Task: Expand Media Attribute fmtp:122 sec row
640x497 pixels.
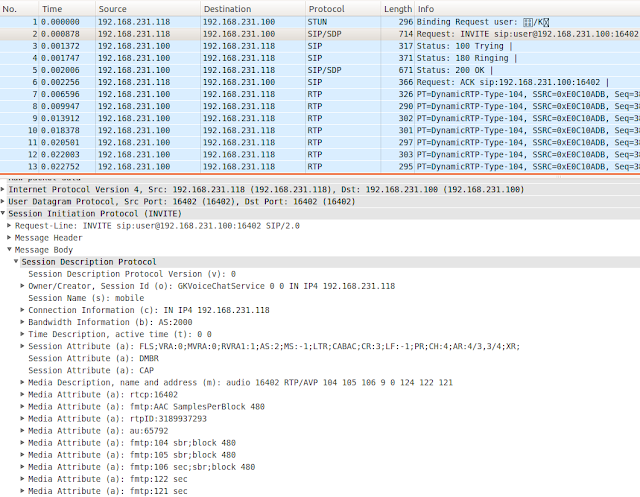Action: click(x=22, y=479)
